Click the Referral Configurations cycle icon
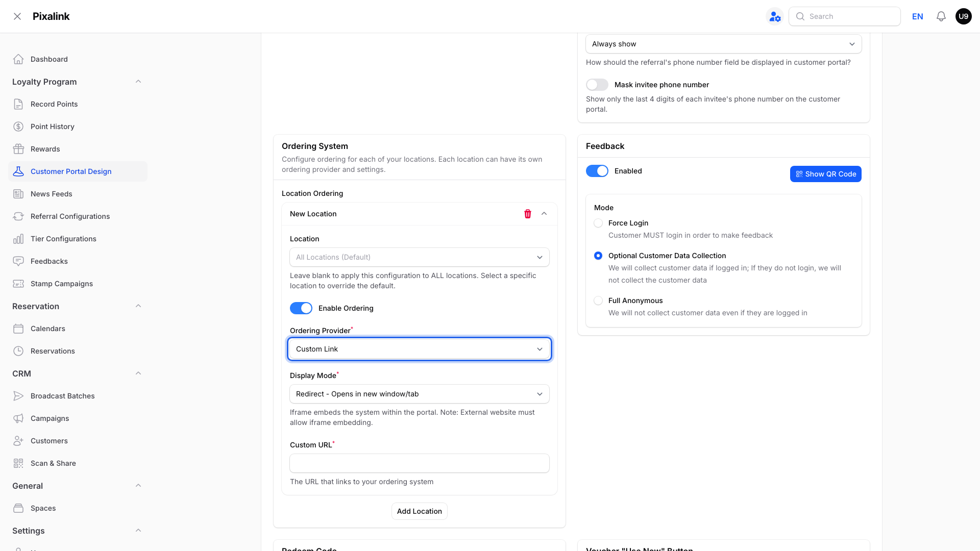The image size is (980, 551). (18, 216)
